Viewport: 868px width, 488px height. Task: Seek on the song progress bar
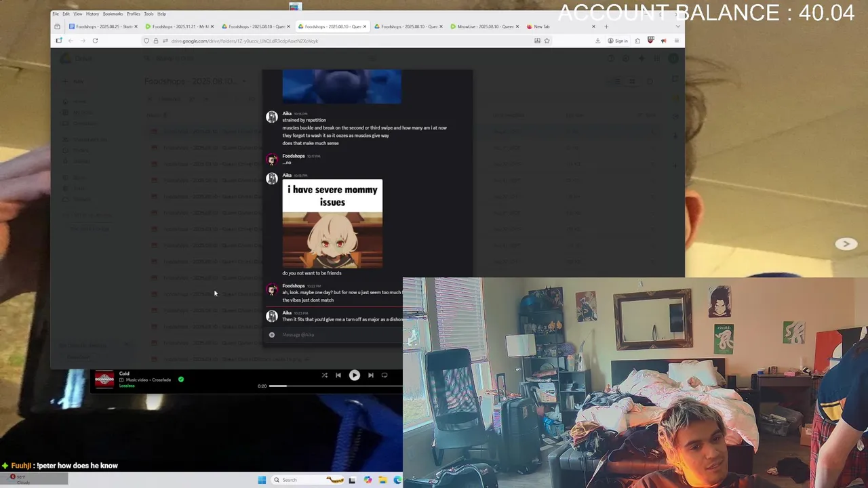336,386
